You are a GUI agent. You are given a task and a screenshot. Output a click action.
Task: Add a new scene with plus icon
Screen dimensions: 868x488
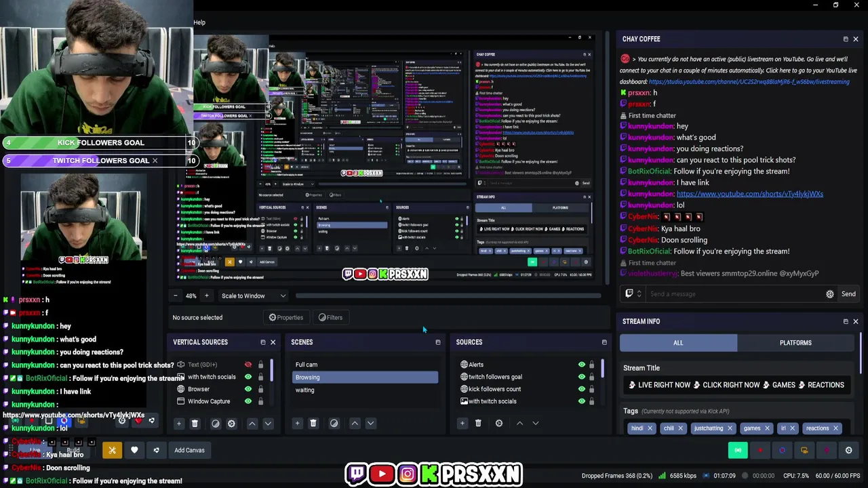click(297, 424)
